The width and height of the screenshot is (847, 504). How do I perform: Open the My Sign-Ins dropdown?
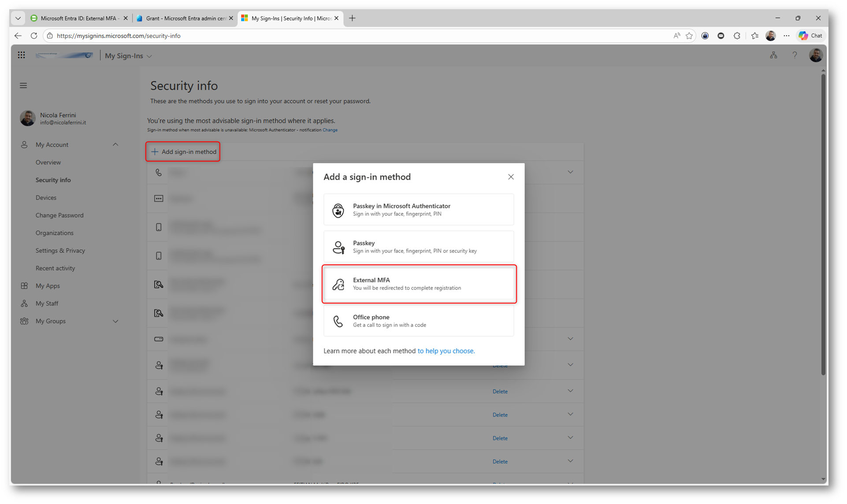point(128,56)
